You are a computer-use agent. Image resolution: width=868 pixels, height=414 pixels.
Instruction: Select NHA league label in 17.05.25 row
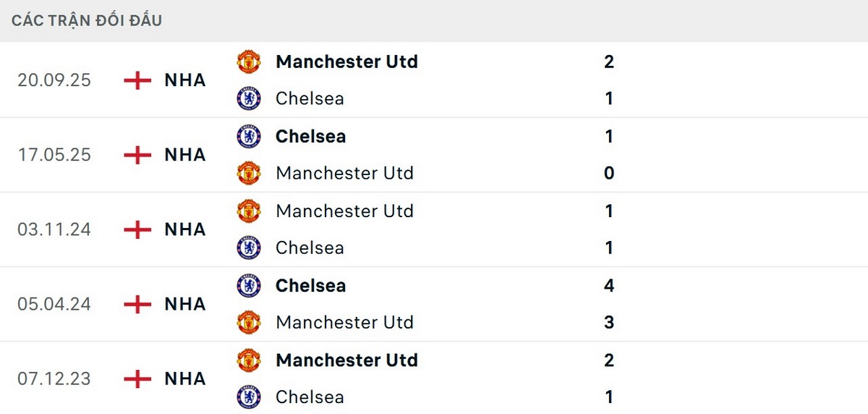point(185,155)
